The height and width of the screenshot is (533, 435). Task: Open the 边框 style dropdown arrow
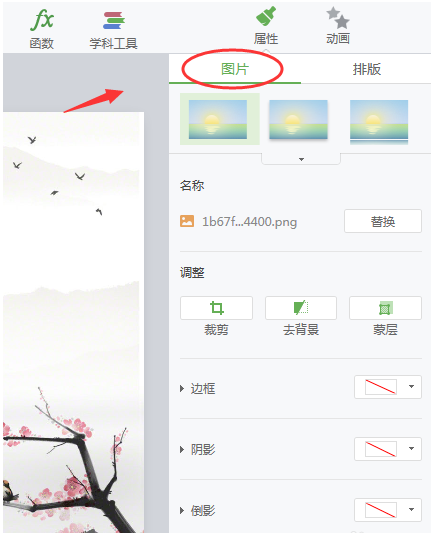[411, 386]
